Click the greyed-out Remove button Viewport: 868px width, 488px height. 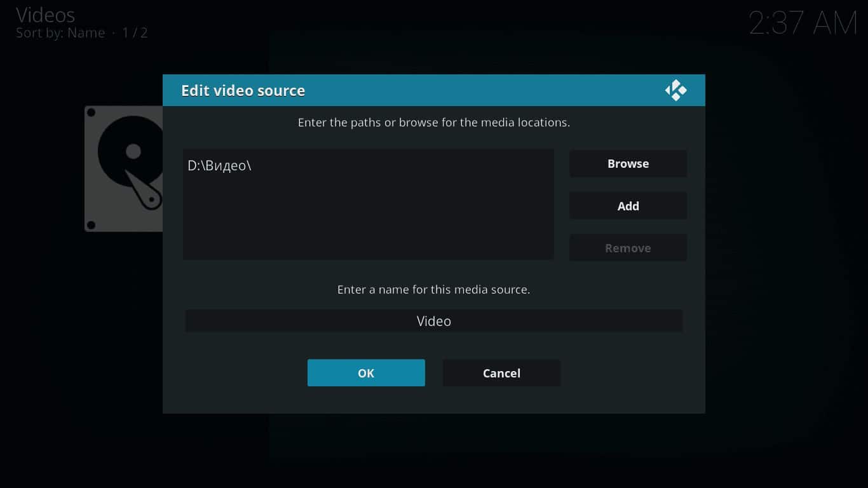coord(628,248)
